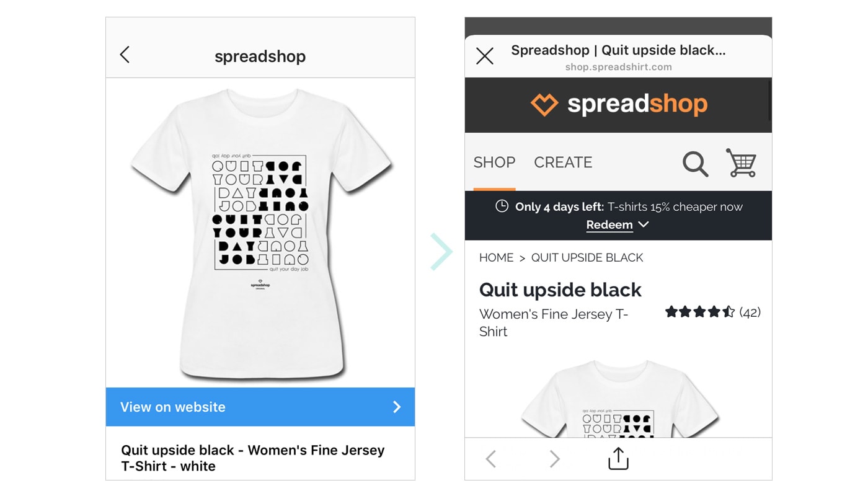This screenshot has height=496, width=868.
Task: Click the orange heart Spreadshop logo
Action: (x=544, y=105)
